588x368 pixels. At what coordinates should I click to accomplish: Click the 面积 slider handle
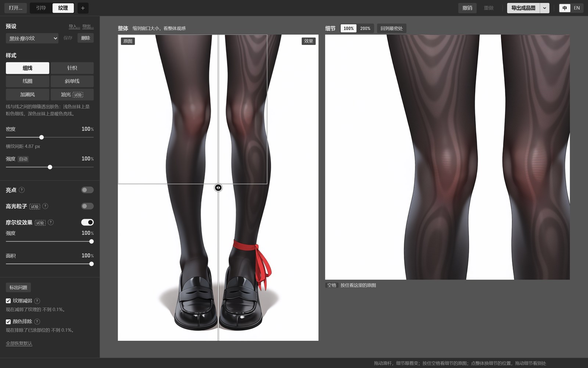click(x=92, y=264)
